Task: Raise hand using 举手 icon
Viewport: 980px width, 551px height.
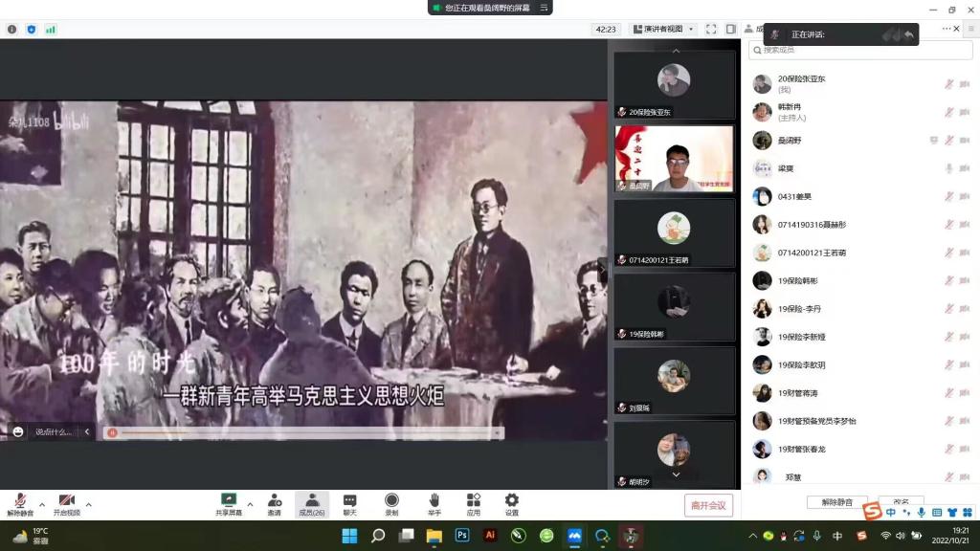Action: 434,504
